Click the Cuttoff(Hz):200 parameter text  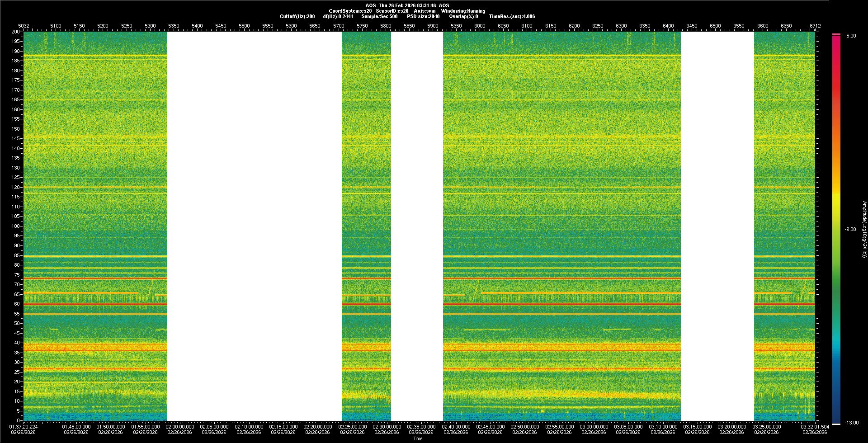[297, 16]
